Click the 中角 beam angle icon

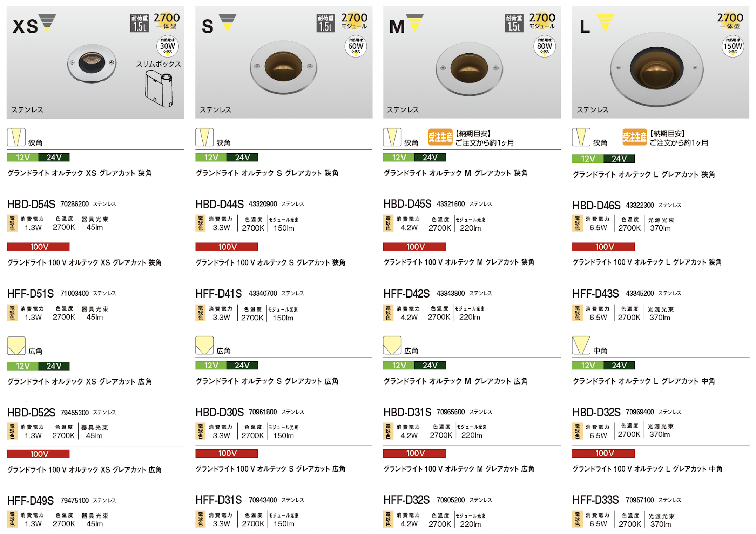tap(581, 345)
